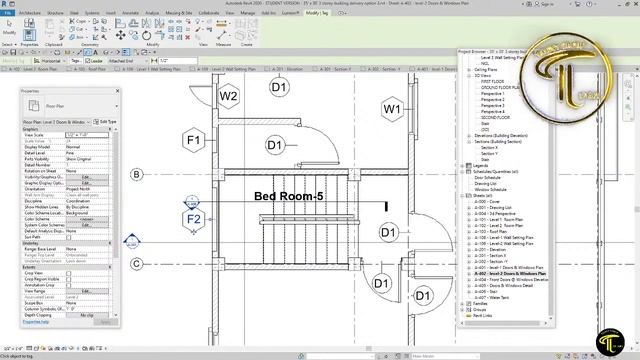Screen dimensions: 640x360
Task: Expand Families node in Project Browser
Action: coord(462,304)
